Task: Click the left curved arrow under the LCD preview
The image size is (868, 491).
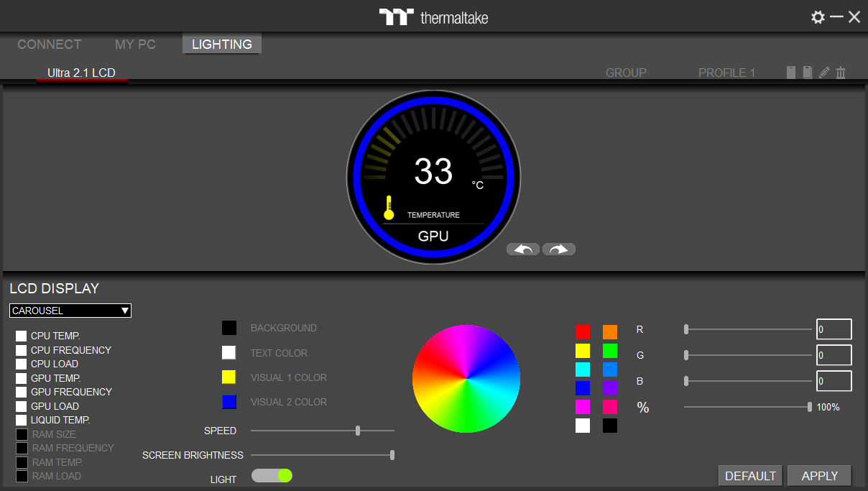Action: [x=523, y=249]
